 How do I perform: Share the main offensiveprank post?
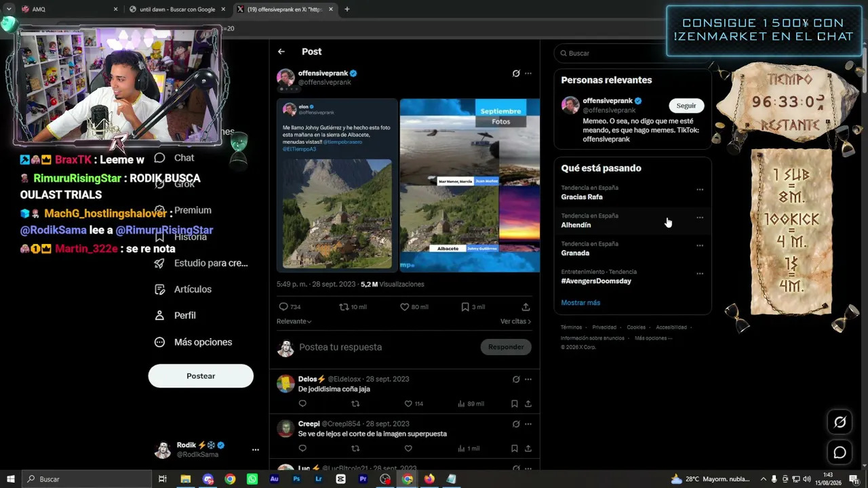[x=526, y=307]
